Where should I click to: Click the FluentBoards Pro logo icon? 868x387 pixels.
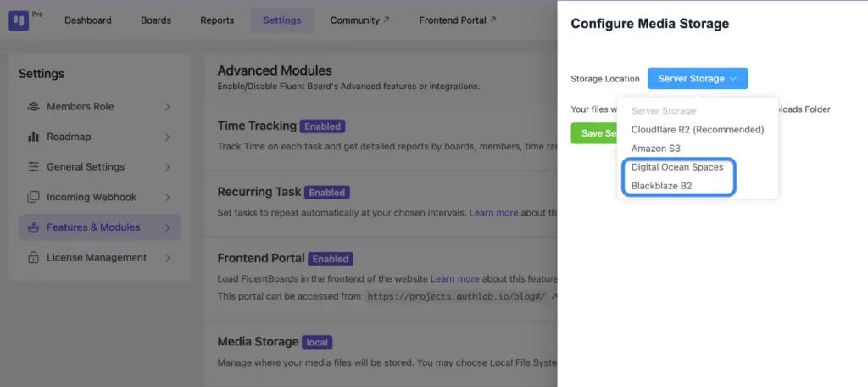(x=19, y=20)
